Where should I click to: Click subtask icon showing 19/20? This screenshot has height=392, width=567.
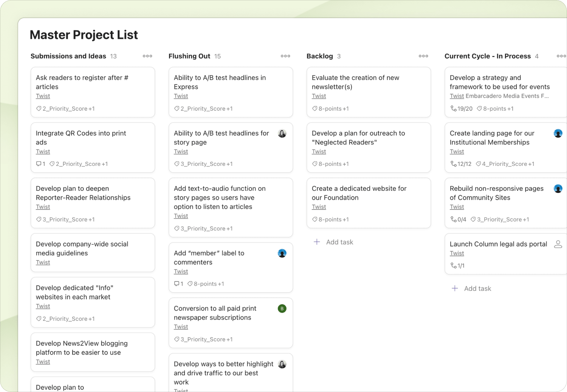click(x=453, y=108)
